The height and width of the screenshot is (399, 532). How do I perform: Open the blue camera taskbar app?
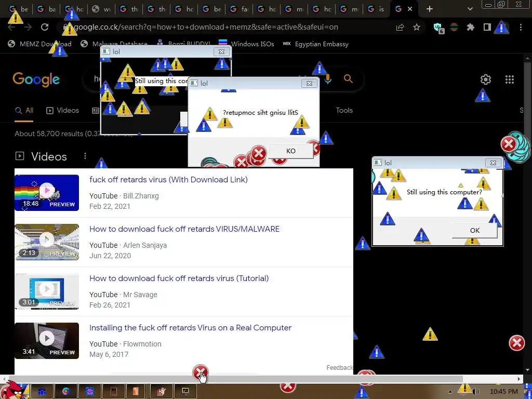click(x=42, y=392)
